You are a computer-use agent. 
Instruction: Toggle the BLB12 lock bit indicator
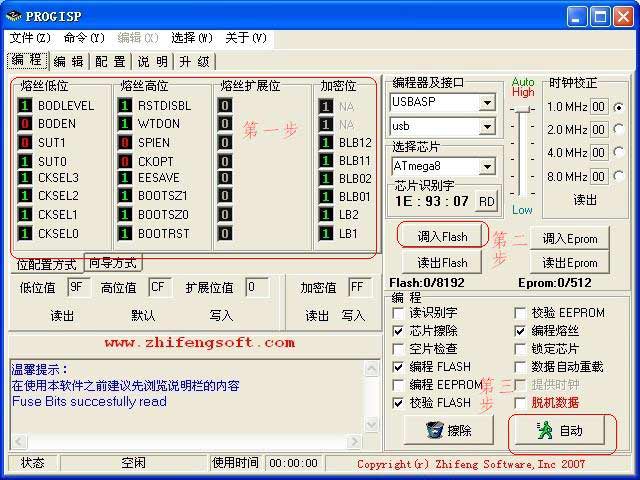pos(326,143)
